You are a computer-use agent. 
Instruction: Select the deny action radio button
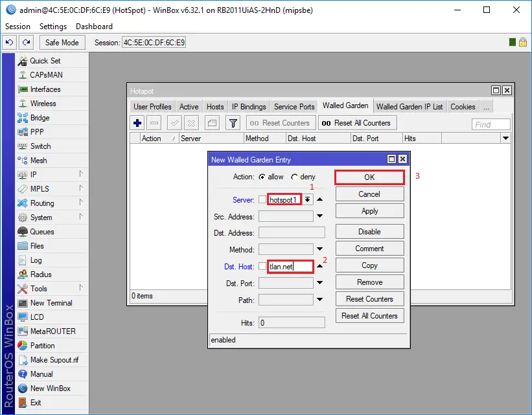point(294,177)
